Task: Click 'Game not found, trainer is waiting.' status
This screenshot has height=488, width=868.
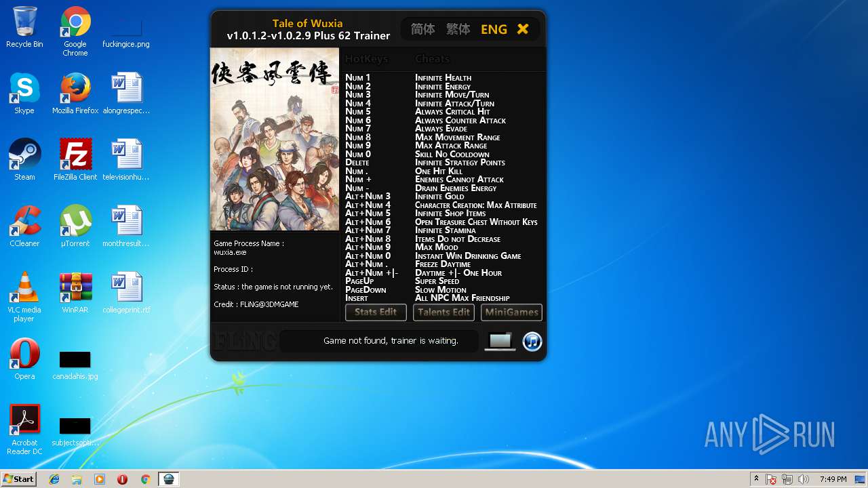Action: [x=391, y=341]
